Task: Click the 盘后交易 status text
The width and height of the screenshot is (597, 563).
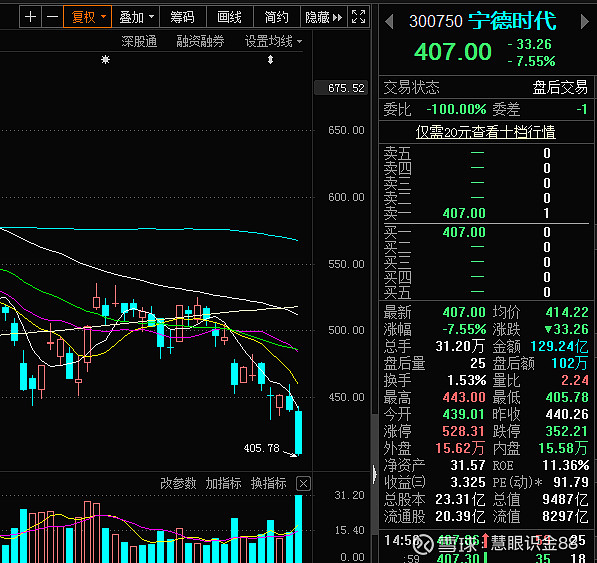Action: 560,88
